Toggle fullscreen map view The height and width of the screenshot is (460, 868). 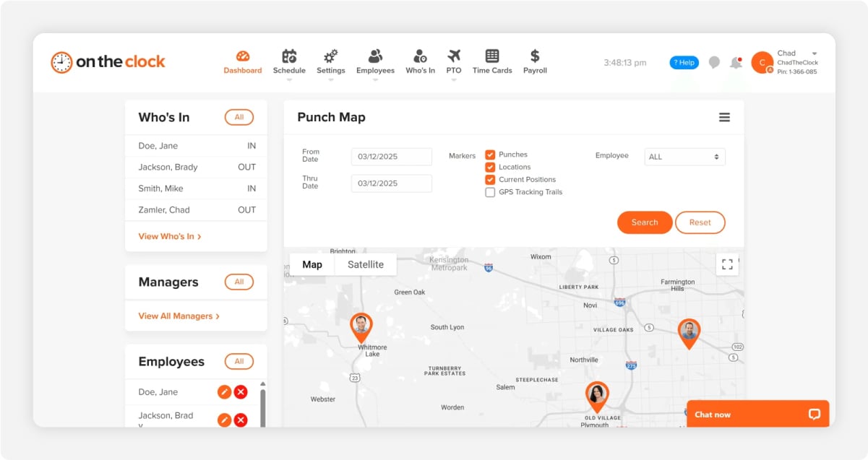pos(727,264)
